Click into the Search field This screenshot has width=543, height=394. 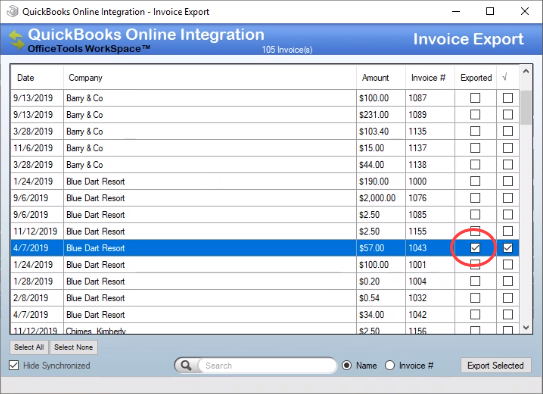tap(267, 366)
